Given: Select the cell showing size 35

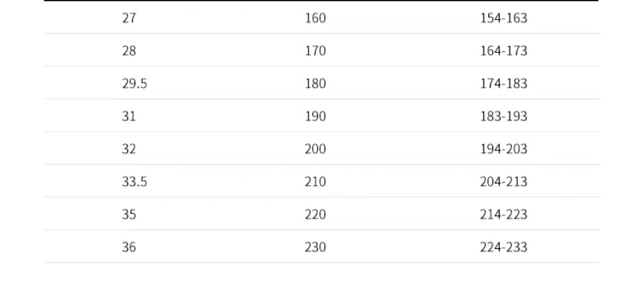Looking at the screenshot, I should point(129,214).
